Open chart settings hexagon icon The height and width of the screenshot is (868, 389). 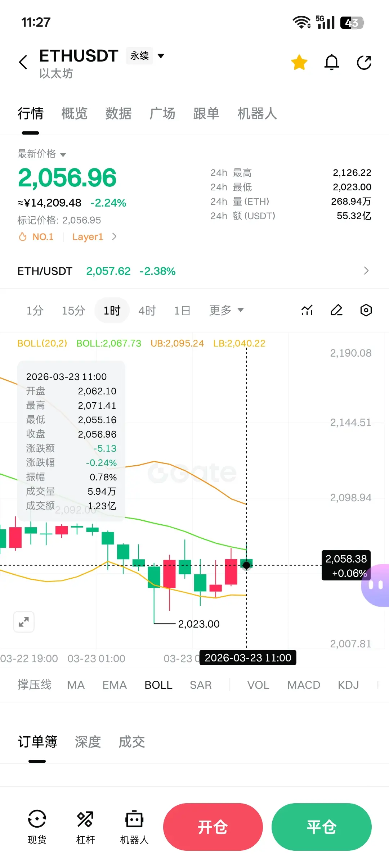pos(366,310)
